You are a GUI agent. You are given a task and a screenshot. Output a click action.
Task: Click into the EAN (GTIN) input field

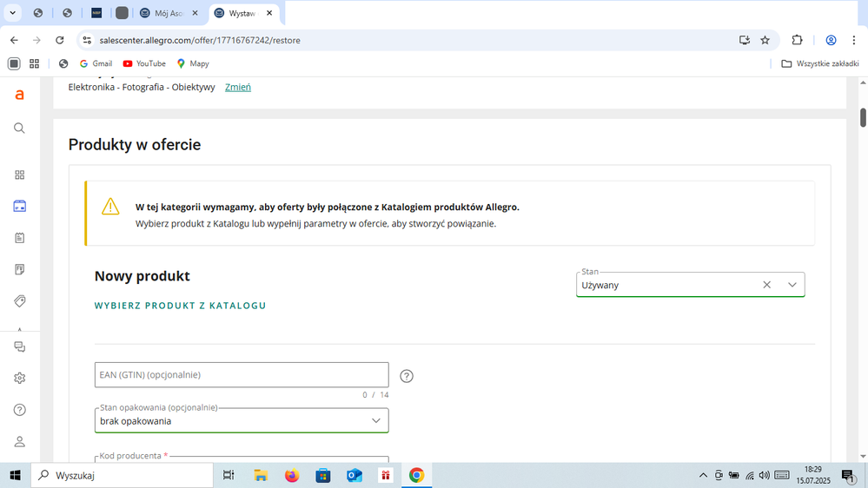242,375
